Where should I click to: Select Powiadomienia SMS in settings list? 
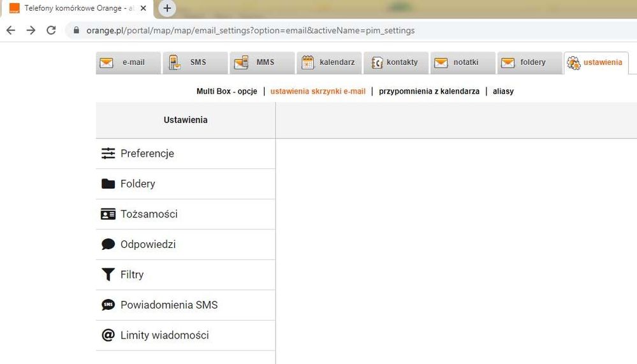[x=186, y=305]
